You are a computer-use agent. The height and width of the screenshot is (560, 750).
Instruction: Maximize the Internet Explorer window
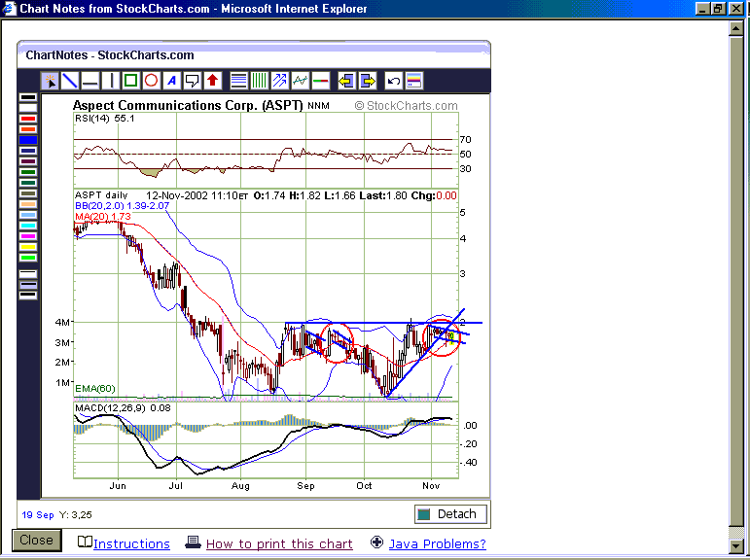719,8
